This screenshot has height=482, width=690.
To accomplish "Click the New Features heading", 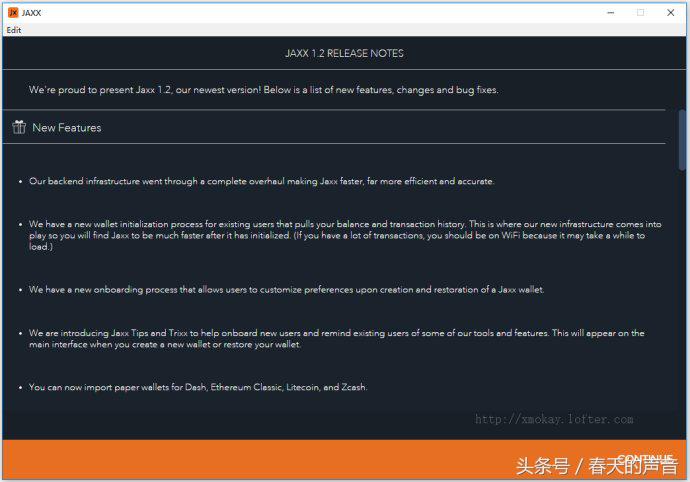I will [x=66, y=128].
